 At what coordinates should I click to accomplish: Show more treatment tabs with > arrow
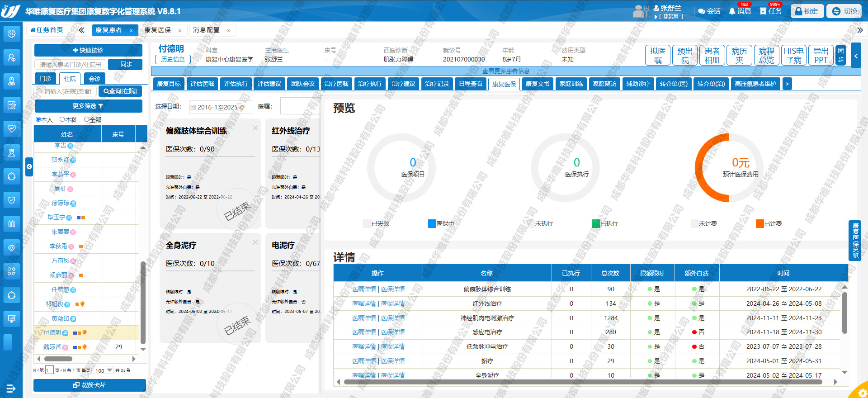(787, 84)
